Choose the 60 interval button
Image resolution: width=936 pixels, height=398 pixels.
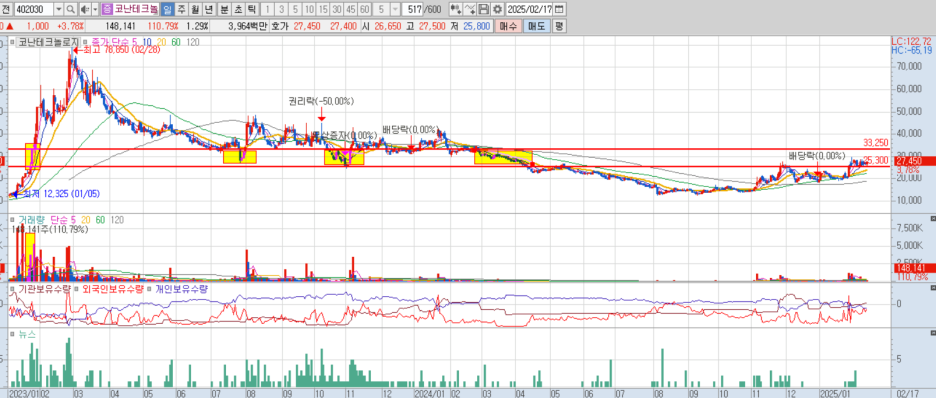click(365, 9)
